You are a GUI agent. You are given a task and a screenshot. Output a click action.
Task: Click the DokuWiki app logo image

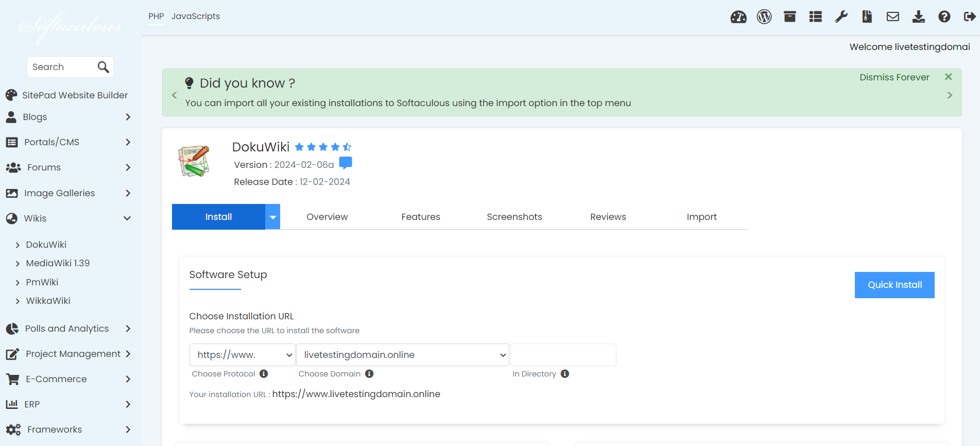click(194, 161)
